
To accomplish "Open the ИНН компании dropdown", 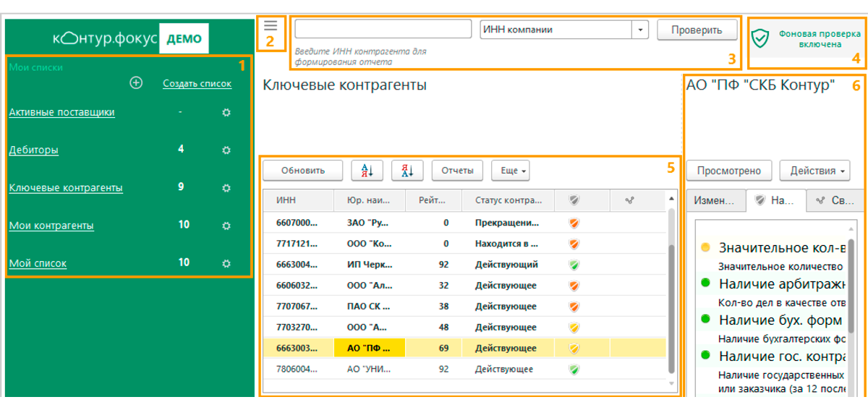I will [640, 30].
